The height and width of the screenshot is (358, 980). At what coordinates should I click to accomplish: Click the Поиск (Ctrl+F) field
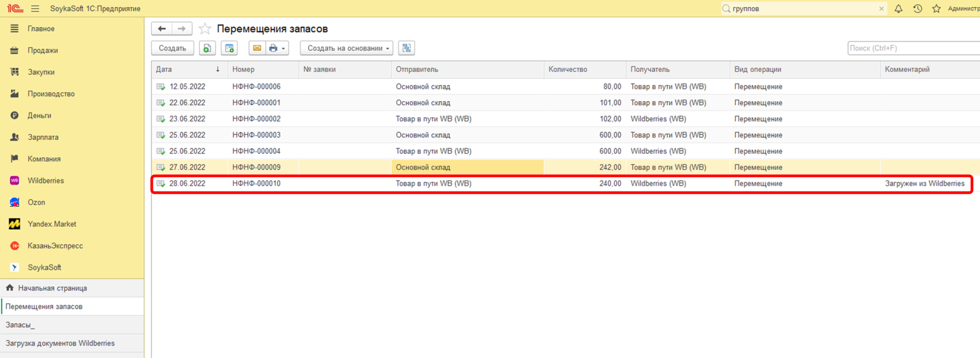coord(914,48)
